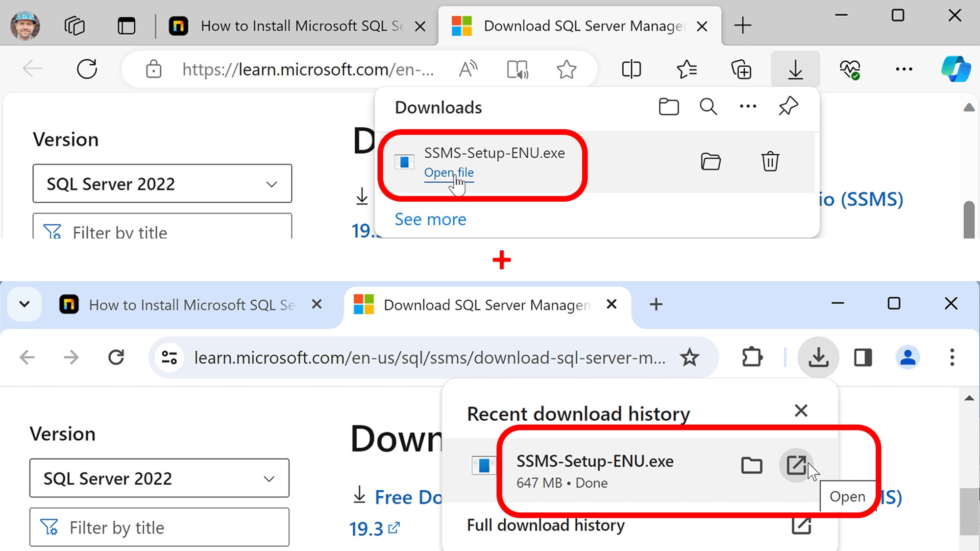Open a new tab in Edge
The image size is (980, 551).
point(743,25)
